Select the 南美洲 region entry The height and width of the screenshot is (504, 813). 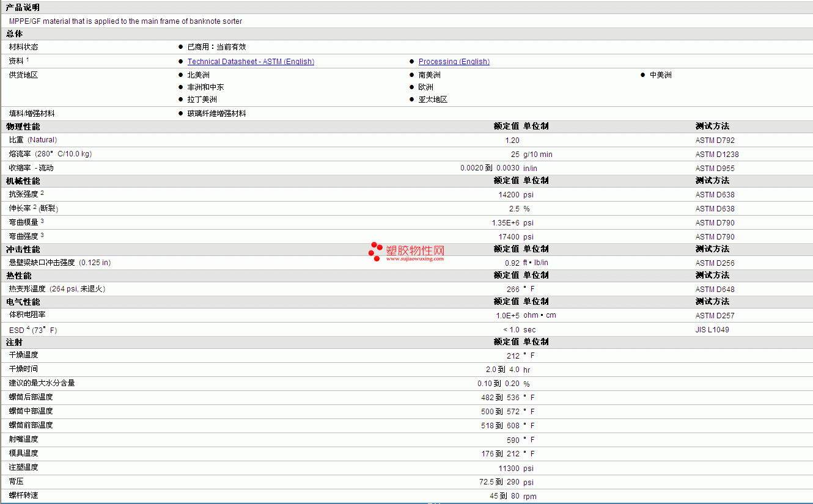point(430,75)
